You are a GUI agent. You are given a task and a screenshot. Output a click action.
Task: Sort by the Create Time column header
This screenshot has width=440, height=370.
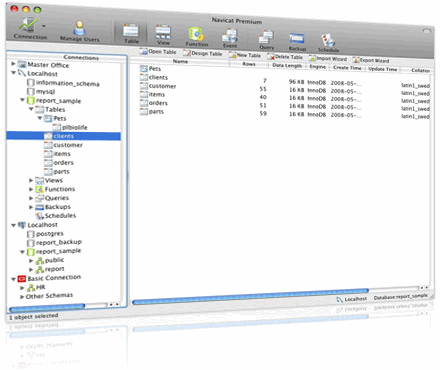click(x=347, y=68)
